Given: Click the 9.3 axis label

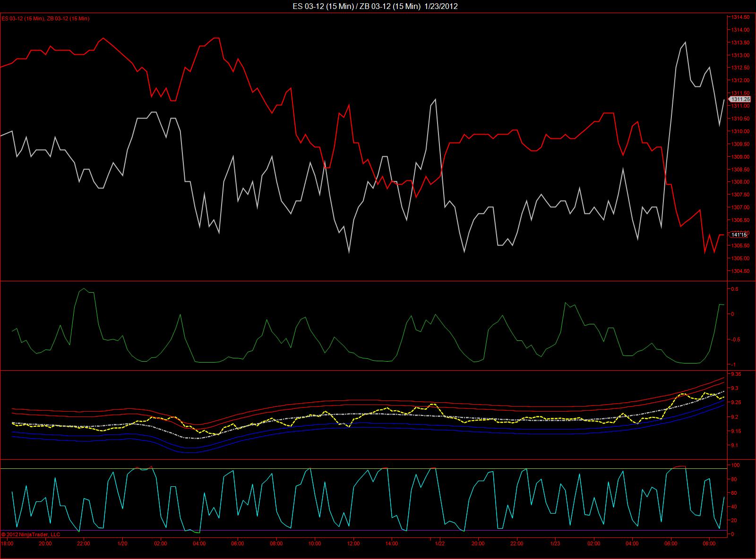Looking at the screenshot, I should point(735,388).
